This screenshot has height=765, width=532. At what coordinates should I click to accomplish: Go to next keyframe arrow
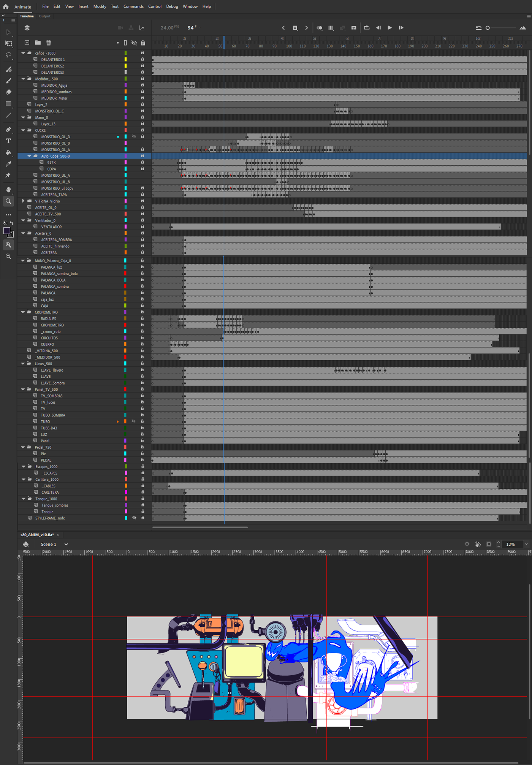point(307,28)
